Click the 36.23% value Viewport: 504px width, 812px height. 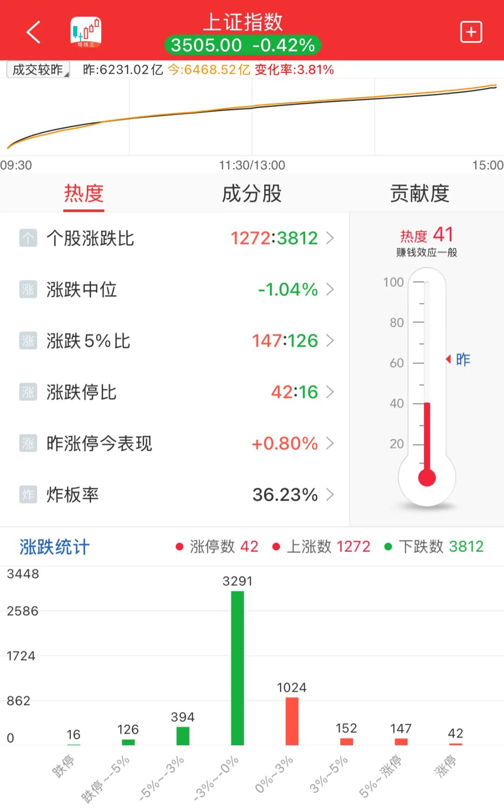tap(285, 495)
